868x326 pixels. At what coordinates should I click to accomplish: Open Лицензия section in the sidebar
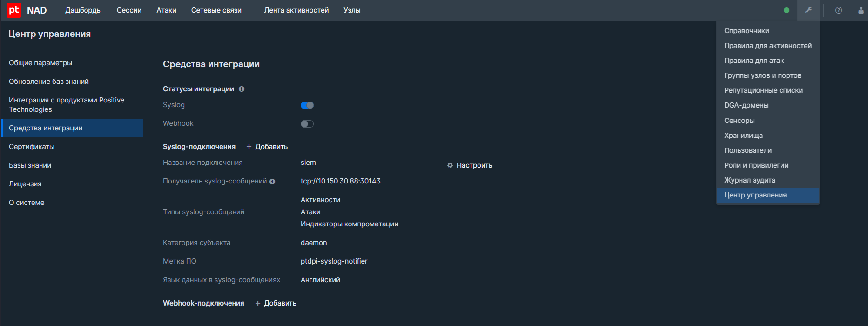click(25, 184)
